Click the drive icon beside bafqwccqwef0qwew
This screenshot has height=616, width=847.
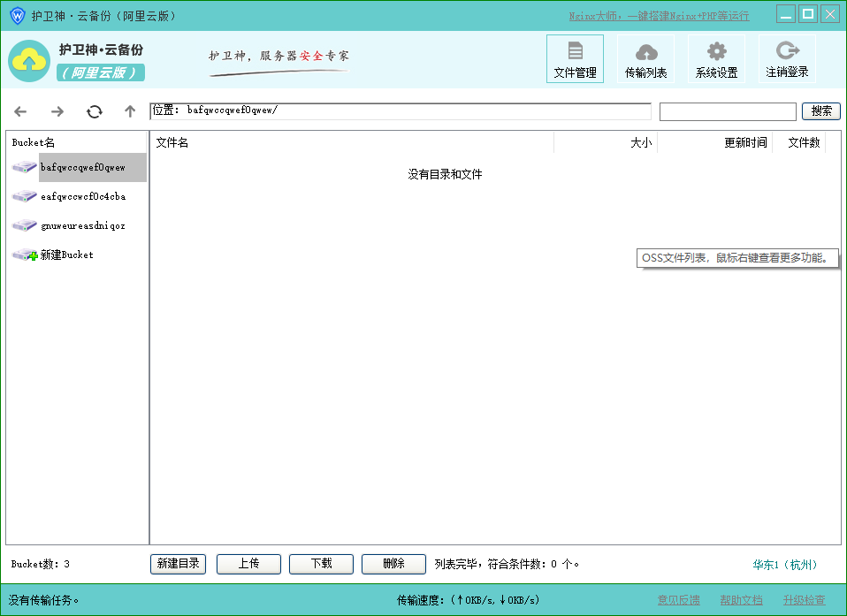tap(24, 167)
